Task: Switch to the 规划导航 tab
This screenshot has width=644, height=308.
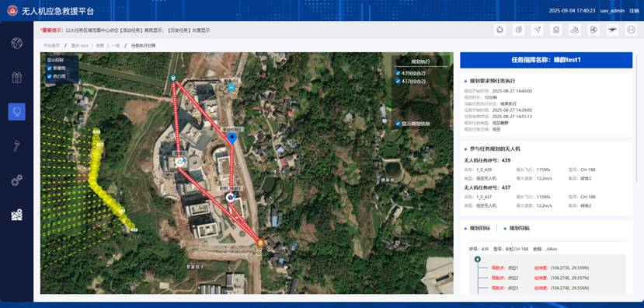Action: (x=519, y=228)
